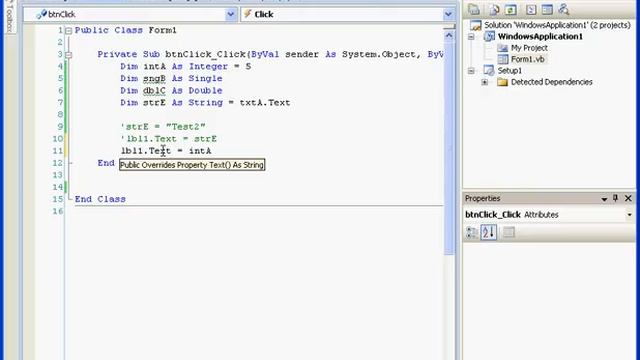Image resolution: width=640 pixels, height=360 pixels.
Task: Place cursor in 'Dim intA As Integer = 5'
Action: coord(186,67)
